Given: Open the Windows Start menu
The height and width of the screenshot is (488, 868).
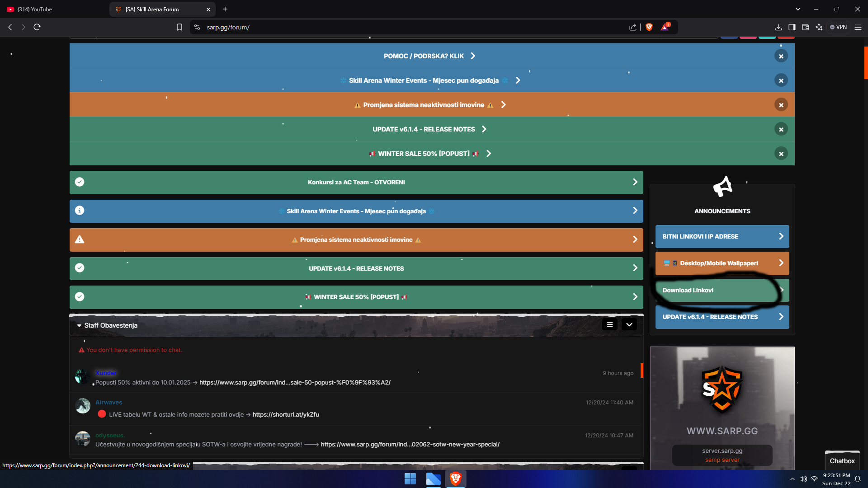Looking at the screenshot, I should 410,479.
